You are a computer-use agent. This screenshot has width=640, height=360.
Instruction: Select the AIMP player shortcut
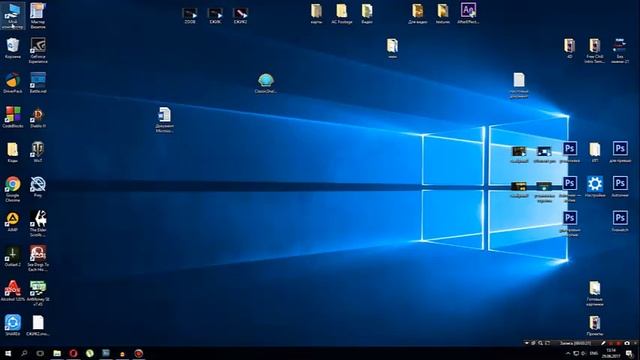tap(13, 222)
